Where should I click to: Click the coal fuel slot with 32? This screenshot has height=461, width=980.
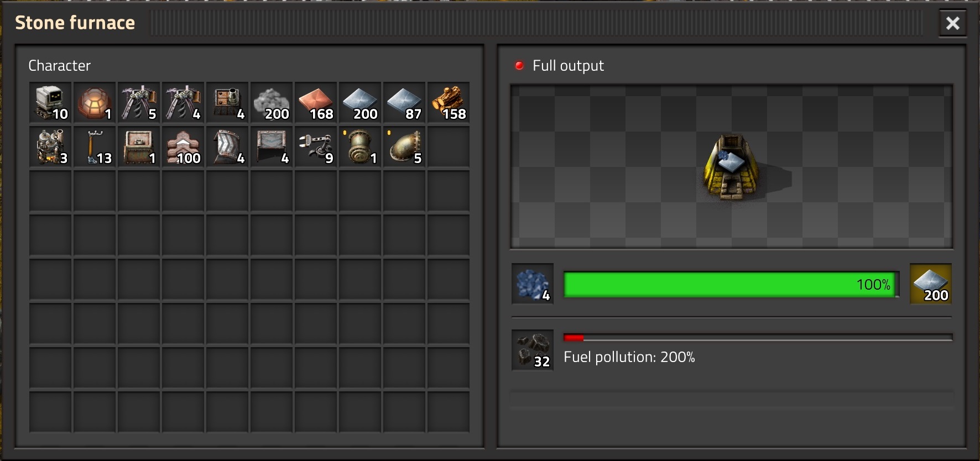click(533, 350)
